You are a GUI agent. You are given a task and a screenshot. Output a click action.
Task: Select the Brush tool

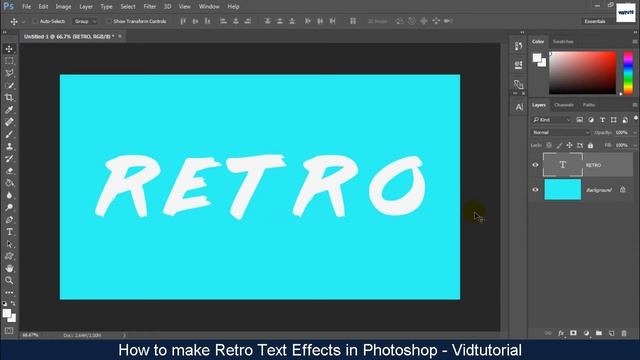point(9,134)
